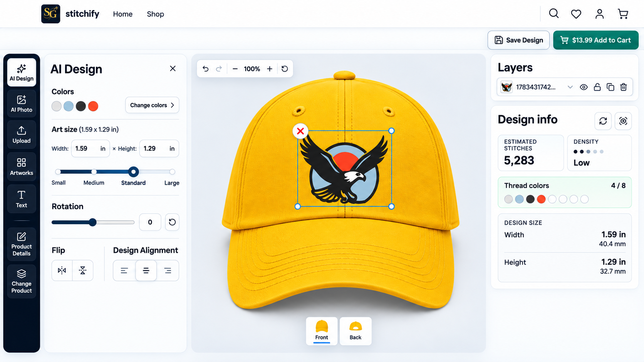The image size is (644, 362).
Task: Open the shopping cart icon in header
Action: pos(623,14)
